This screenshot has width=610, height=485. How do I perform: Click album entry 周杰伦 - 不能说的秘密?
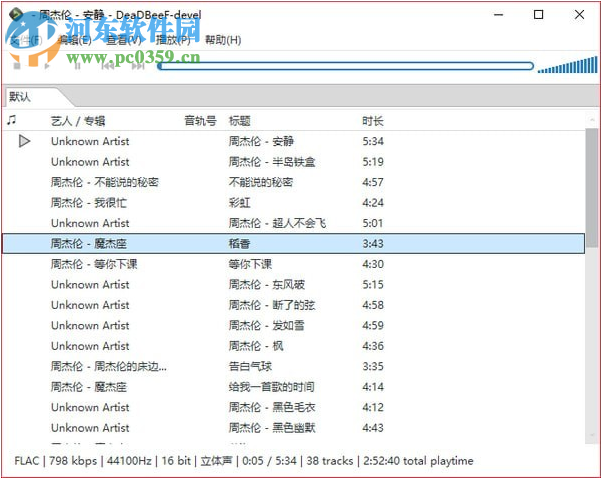pyautogui.click(x=105, y=184)
